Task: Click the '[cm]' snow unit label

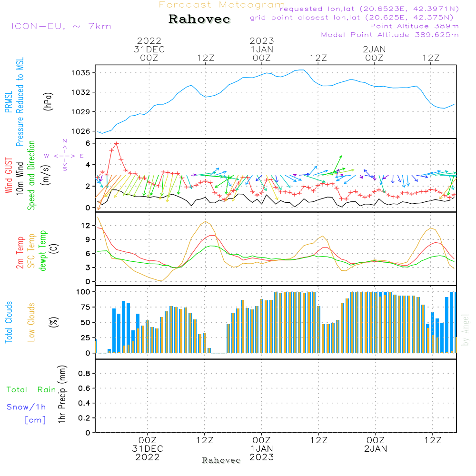Action: coord(35,420)
